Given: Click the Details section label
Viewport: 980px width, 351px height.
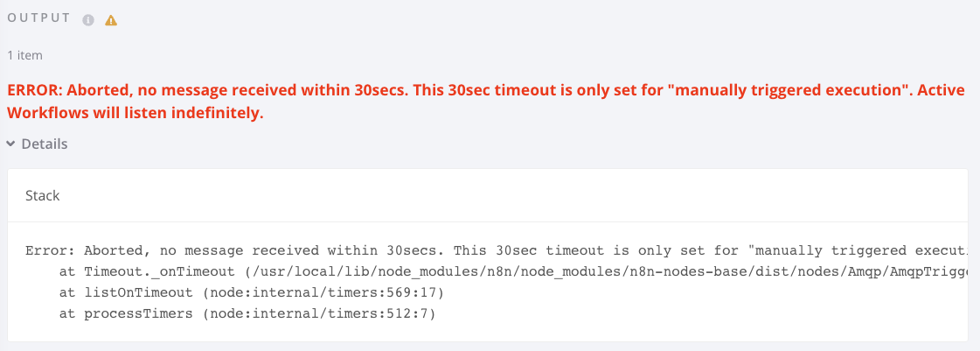Looking at the screenshot, I should click(x=45, y=144).
